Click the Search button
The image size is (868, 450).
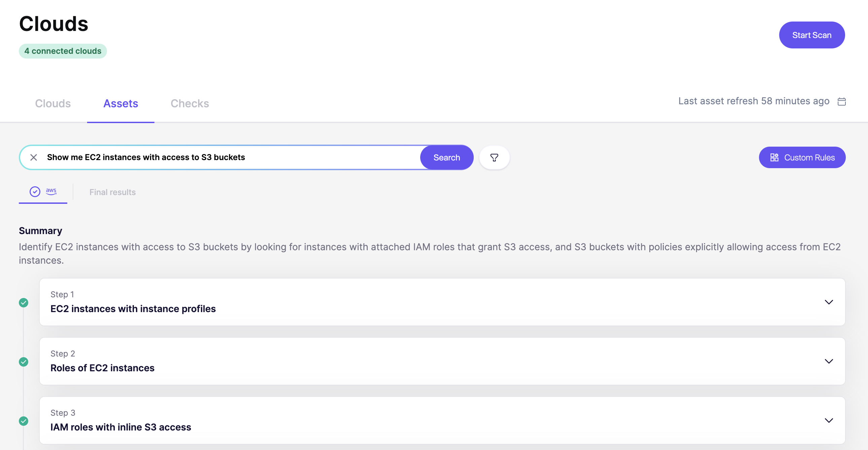tap(446, 157)
